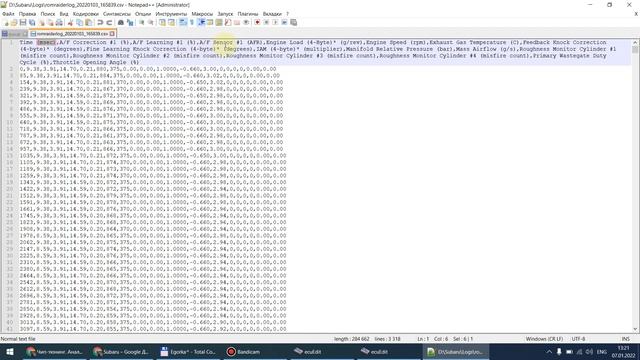Click the Paste toolbar icon
The height and width of the screenshot is (360, 640).
point(88,22)
